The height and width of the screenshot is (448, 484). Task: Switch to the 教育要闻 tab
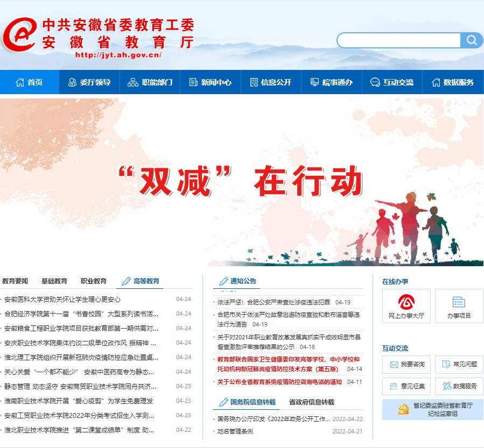coord(15,281)
